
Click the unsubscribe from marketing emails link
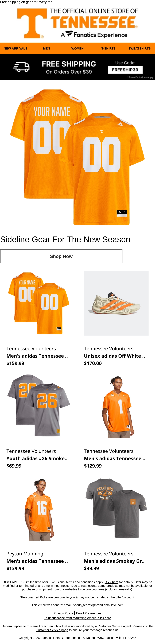click(77, 618)
